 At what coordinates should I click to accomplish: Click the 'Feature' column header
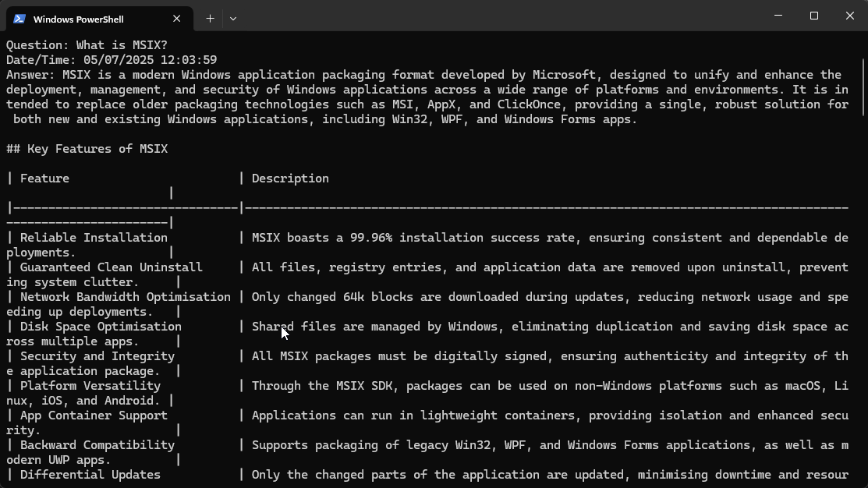pos(44,179)
